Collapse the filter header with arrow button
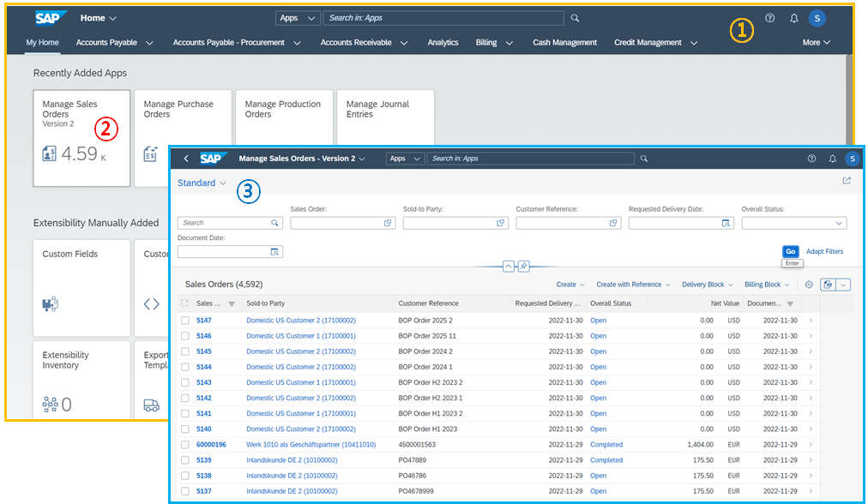868x504 pixels. coord(508,266)
